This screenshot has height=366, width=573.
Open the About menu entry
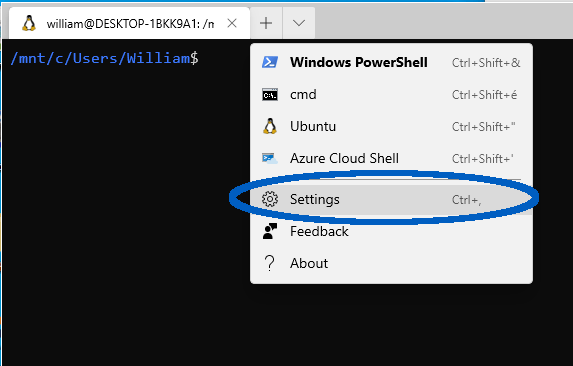(391, 263)
